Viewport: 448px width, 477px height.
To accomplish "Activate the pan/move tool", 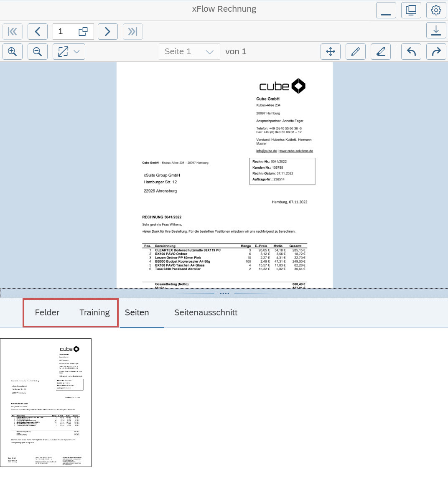I will pyautogui.click(x=330, y=51).
